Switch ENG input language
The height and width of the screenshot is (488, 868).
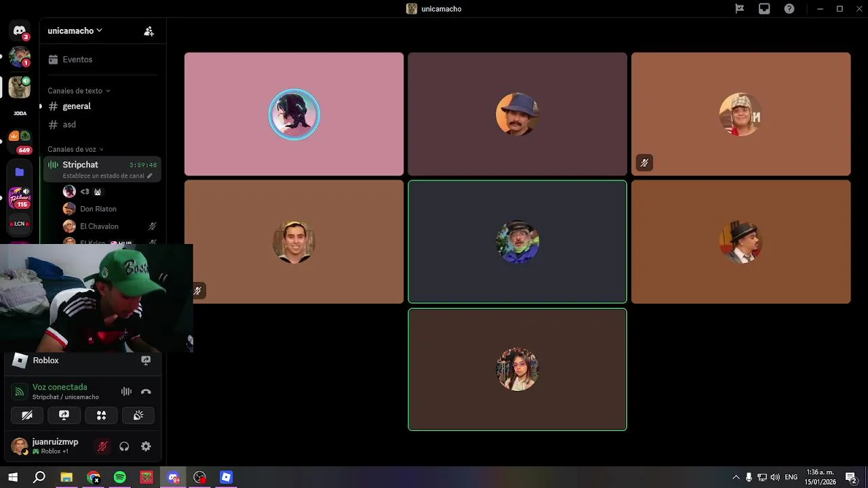pyautogui.click(x=791, y=477)
